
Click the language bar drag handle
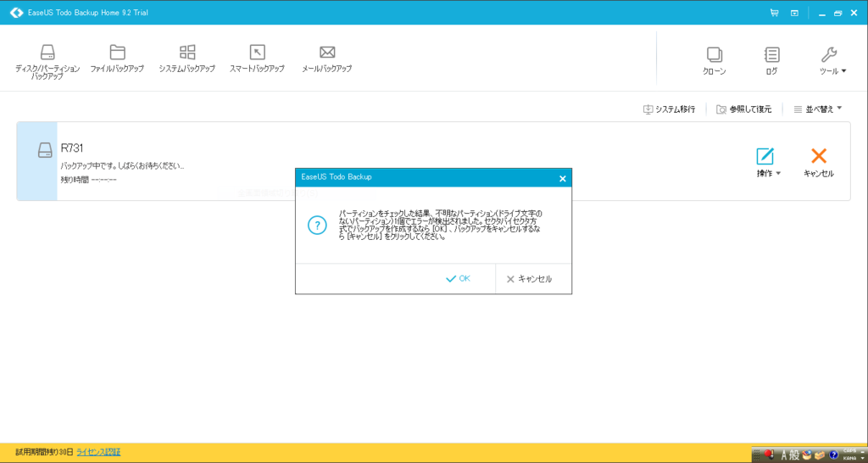757,455
